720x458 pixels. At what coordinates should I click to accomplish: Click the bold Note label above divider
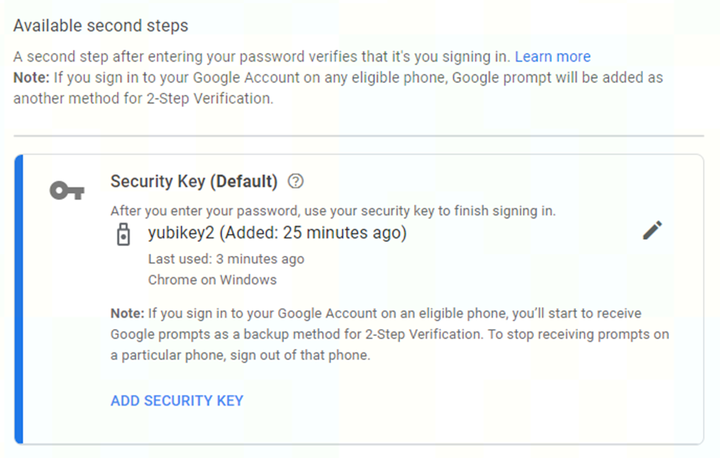click(x=32, y=77)
